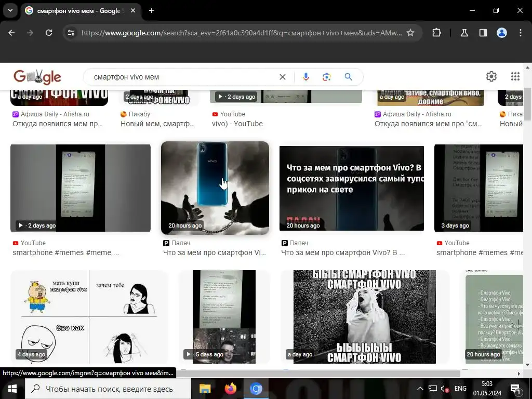
Task: Open the '2 days ago' YouTube video thumbnail
Action: click(x=81, y=188)
